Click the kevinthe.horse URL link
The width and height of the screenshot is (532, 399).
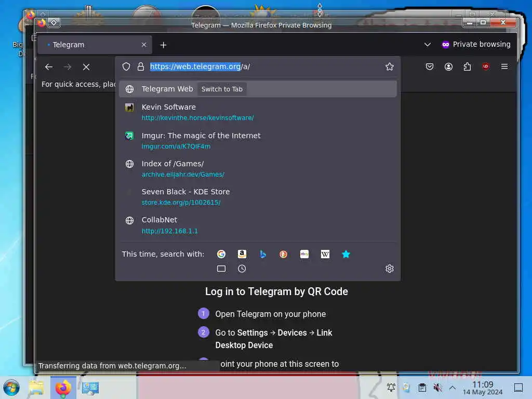tap(197, 118)
